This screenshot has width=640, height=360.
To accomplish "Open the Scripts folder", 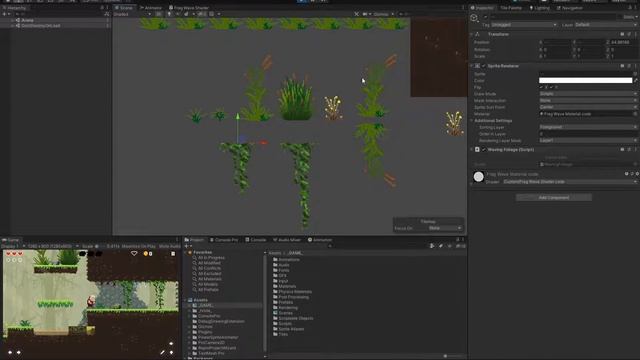I will click(282, 323).
